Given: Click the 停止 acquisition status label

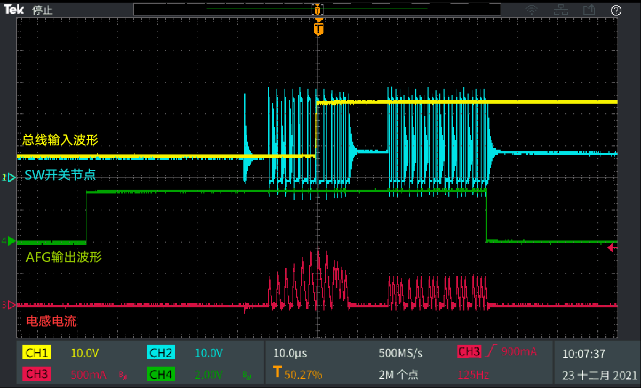Looking at the screenshot, I should tap(42, 10).
